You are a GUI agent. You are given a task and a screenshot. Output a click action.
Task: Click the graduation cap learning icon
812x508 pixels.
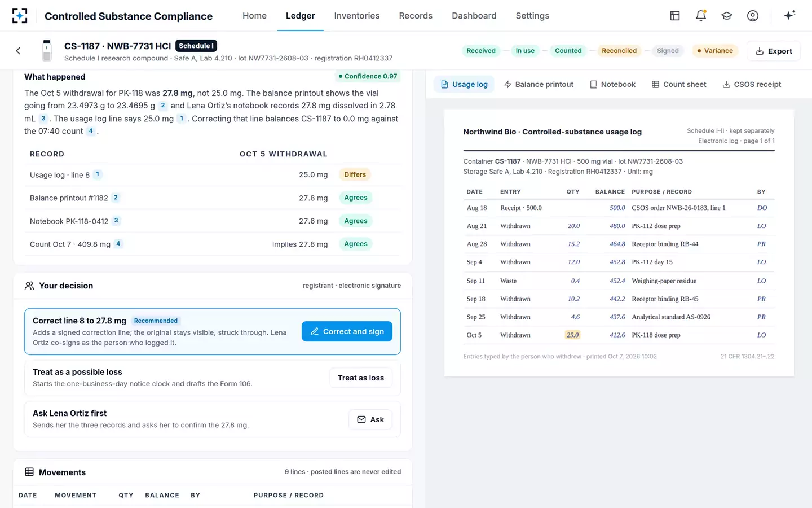tap(727, 16)
